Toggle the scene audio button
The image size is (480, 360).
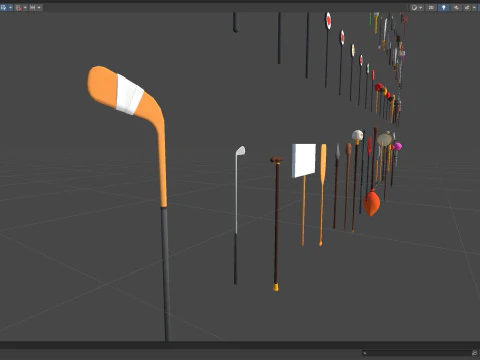click(456, 7)
